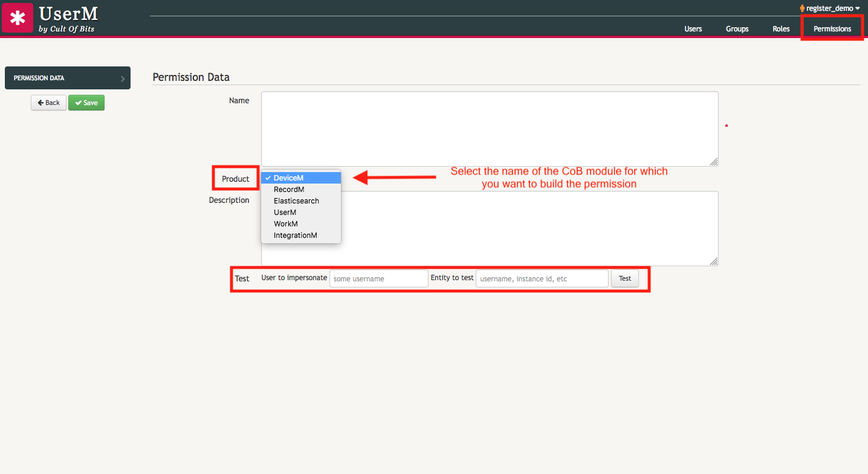Choose RecordM from the Product list
868x474 pixels.
301,190
